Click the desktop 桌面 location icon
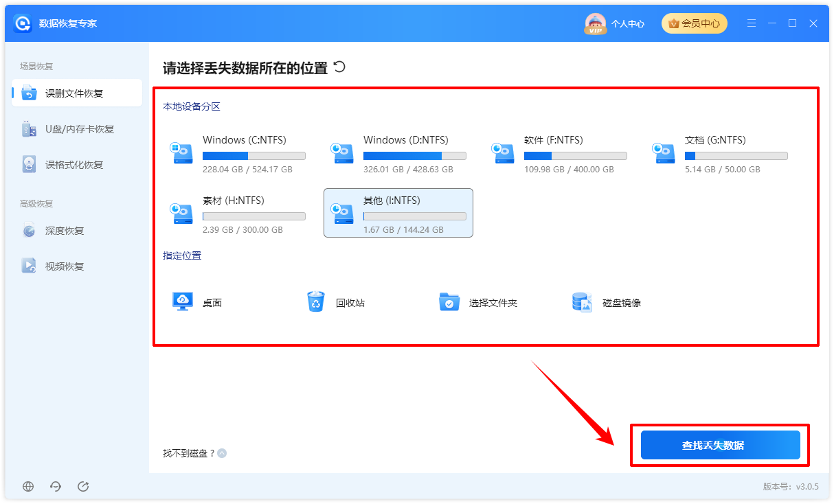 (x=183, y=302)
